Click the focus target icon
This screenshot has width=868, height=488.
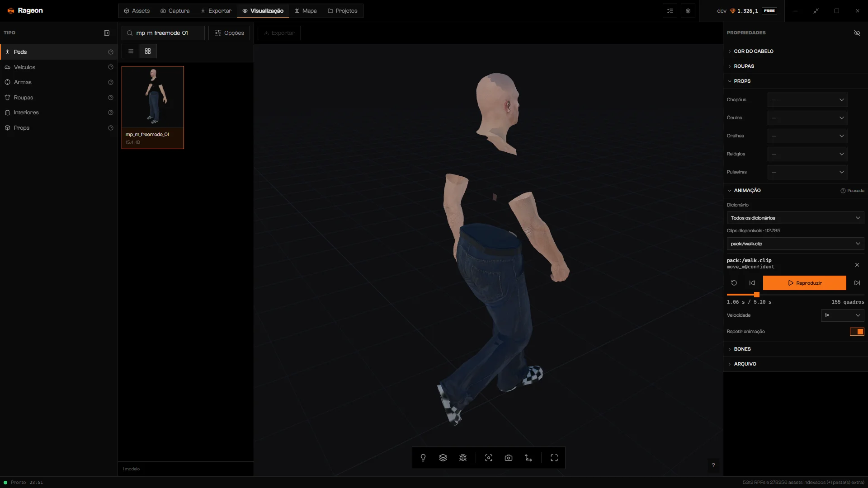[x=489, y=458]
